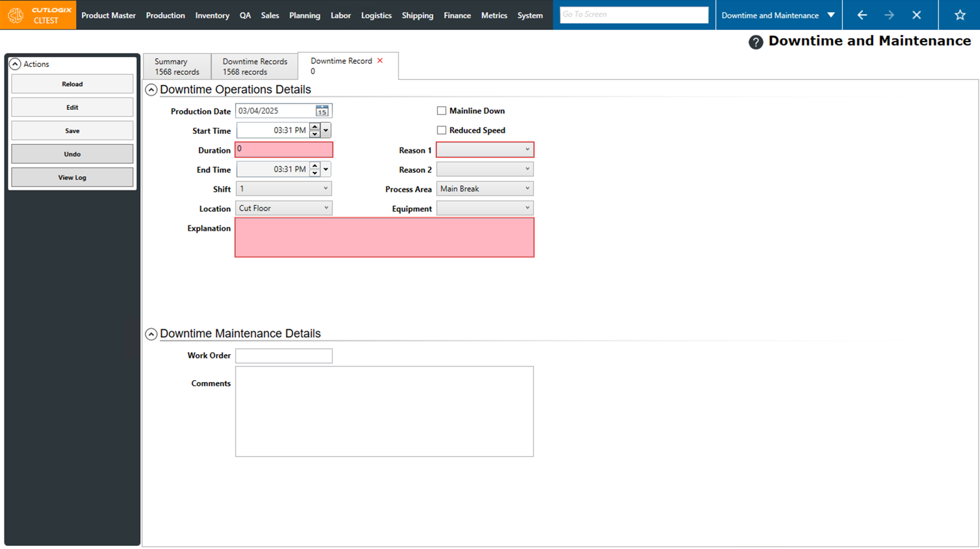This screenshot has width=980, height=549.
Task: Navigate back using the left arrow
Action: point(862,15)
